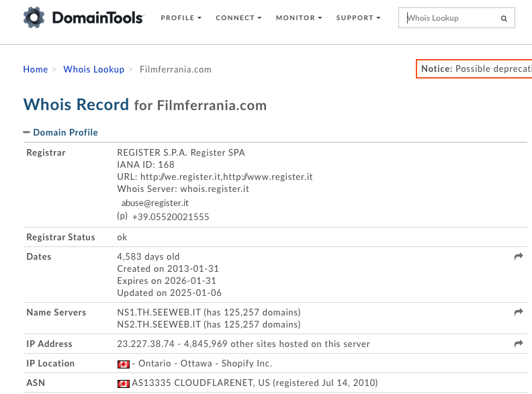Image resolution: width=532 pixels, height=394 pixels.
Task: Click the Whois Record page heading
Action: pos(145,105)
